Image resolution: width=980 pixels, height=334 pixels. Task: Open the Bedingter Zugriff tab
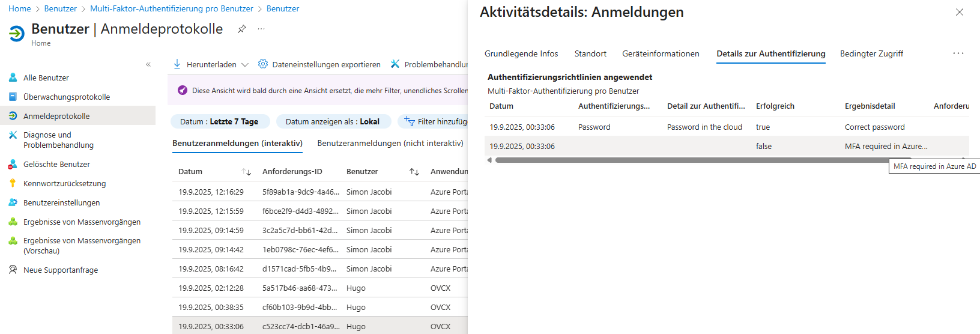click(x=871, y=53)
